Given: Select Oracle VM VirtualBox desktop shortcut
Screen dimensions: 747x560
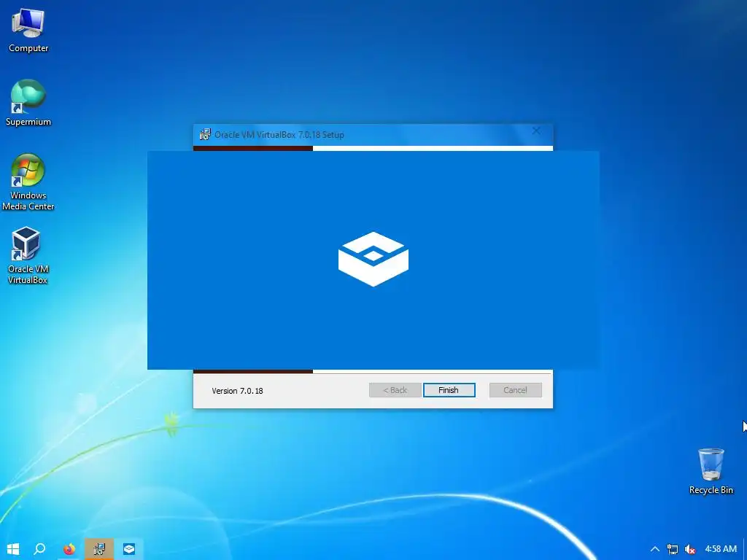Looking at the screenshot, I should click(x=27, y=256).
